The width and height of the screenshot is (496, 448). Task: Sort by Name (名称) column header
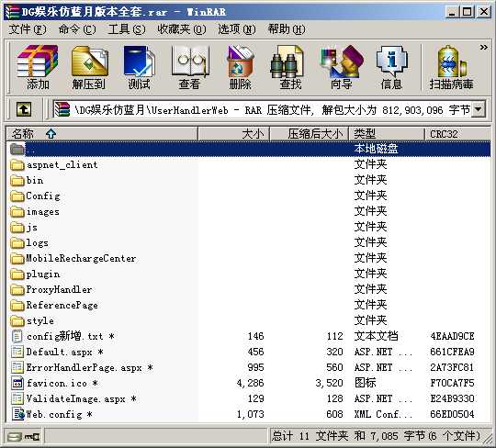coord(102,134)
